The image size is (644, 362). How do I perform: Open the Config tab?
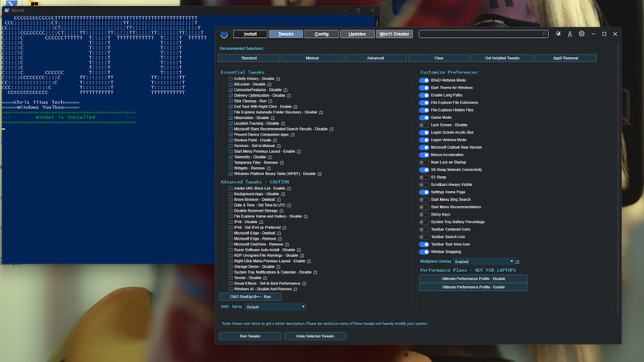(322, 34)
